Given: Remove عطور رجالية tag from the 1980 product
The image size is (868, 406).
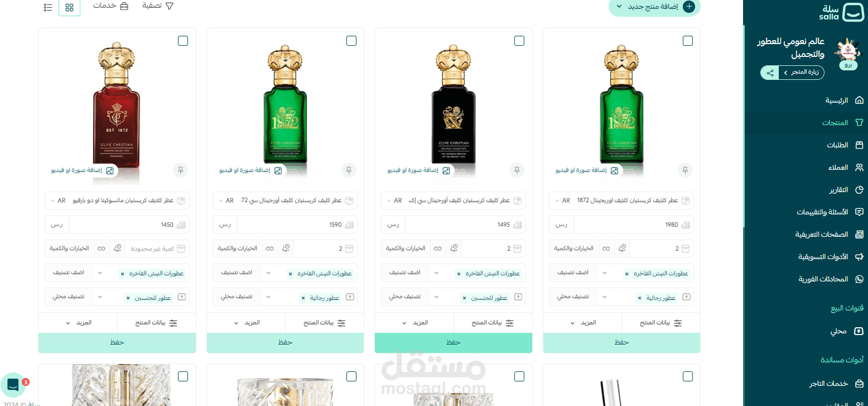Looking at the screenshot, I should (640, 298).
